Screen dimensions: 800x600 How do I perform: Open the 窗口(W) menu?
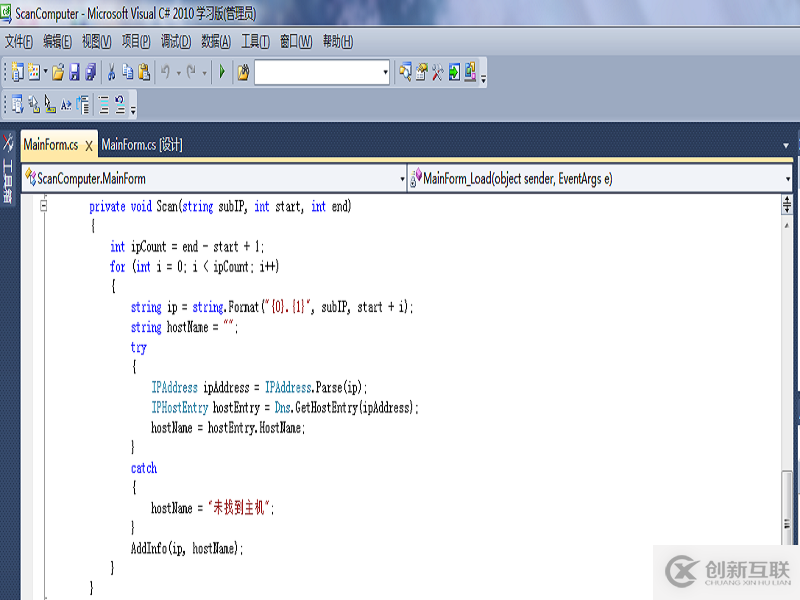(x=296, y=42)
